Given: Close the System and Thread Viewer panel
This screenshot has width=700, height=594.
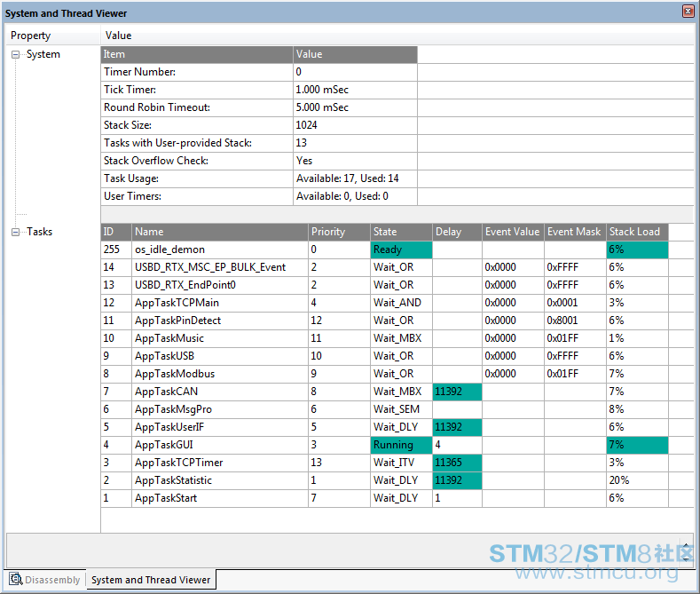Looking at the screenshot, I should [688, 12].
